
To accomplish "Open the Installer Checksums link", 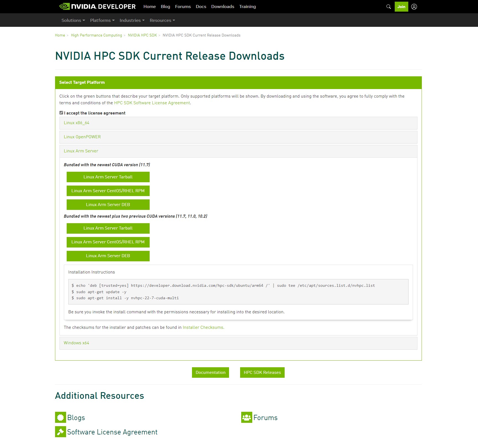I will pyautogui.click(x=204, y=327).
